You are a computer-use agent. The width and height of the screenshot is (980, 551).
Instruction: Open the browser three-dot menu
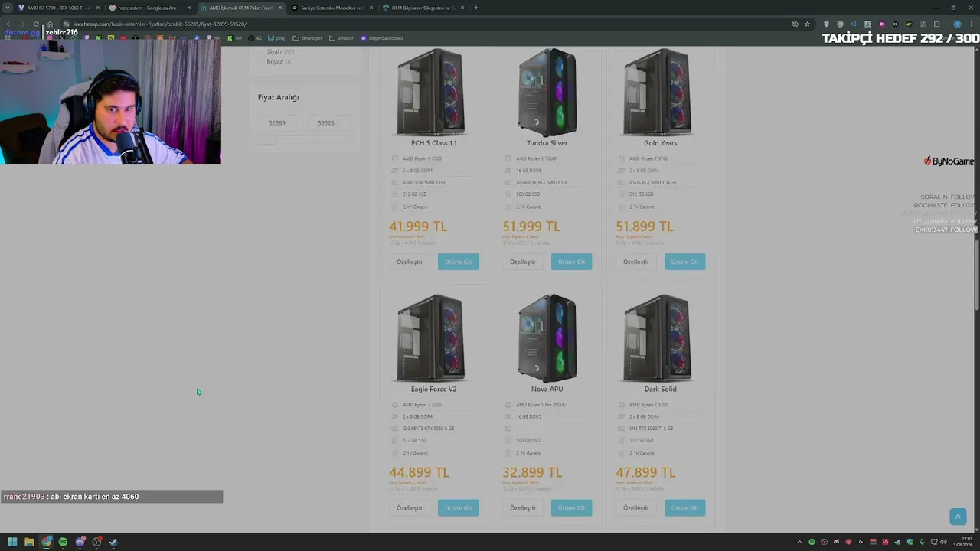[x=969, y=24]
